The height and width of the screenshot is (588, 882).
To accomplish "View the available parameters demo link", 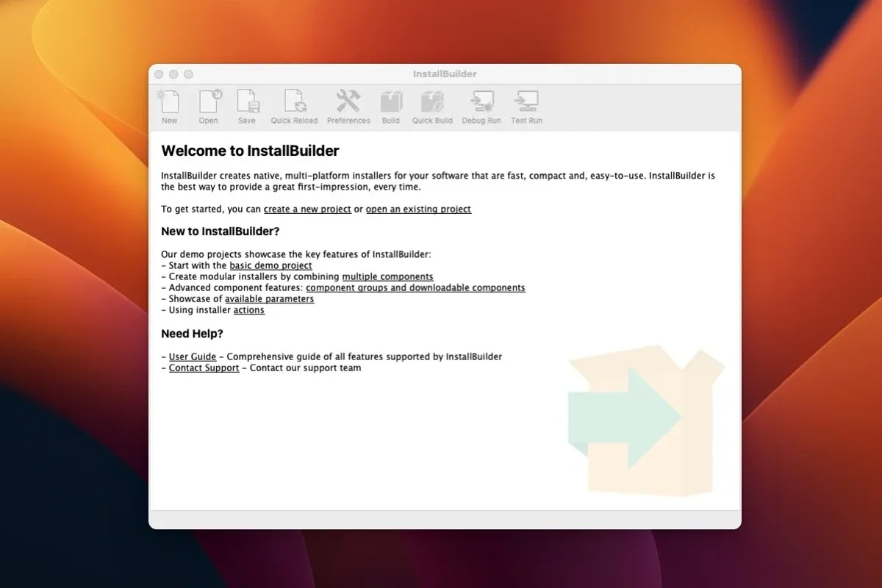I will tap(269, 298).
